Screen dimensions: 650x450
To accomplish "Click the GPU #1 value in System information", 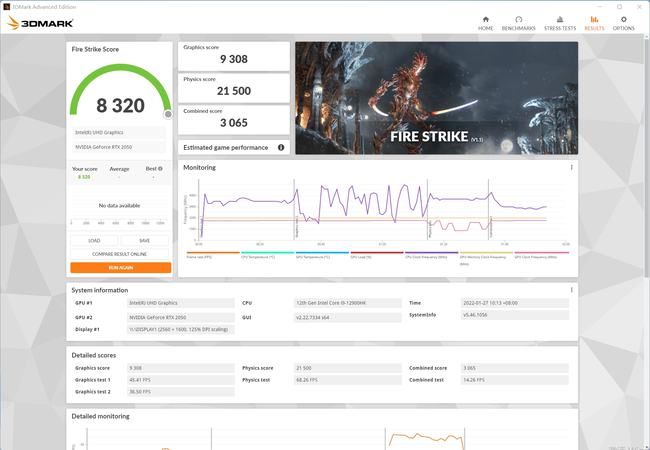I will [181, 303].
